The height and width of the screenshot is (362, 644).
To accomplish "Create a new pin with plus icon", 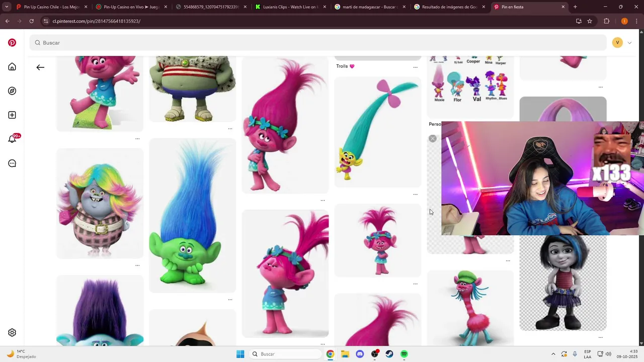I will 12,115.
